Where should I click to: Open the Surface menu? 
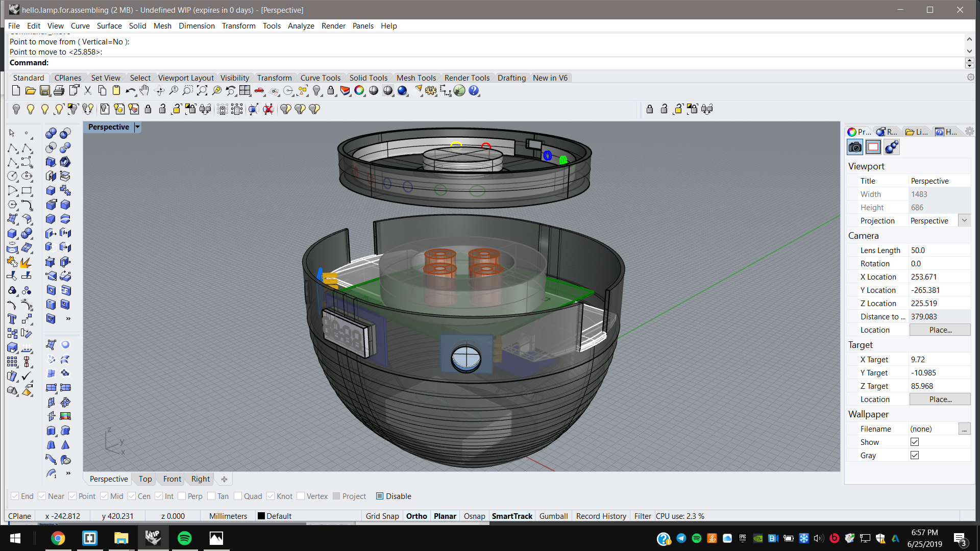(x=109, y=26)
